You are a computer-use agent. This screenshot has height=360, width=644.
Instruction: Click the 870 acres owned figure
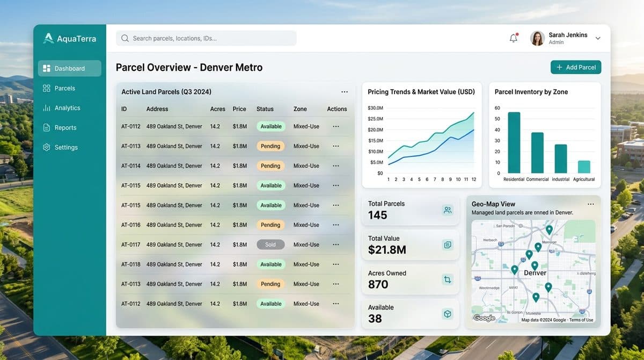[x=378, y=285]
